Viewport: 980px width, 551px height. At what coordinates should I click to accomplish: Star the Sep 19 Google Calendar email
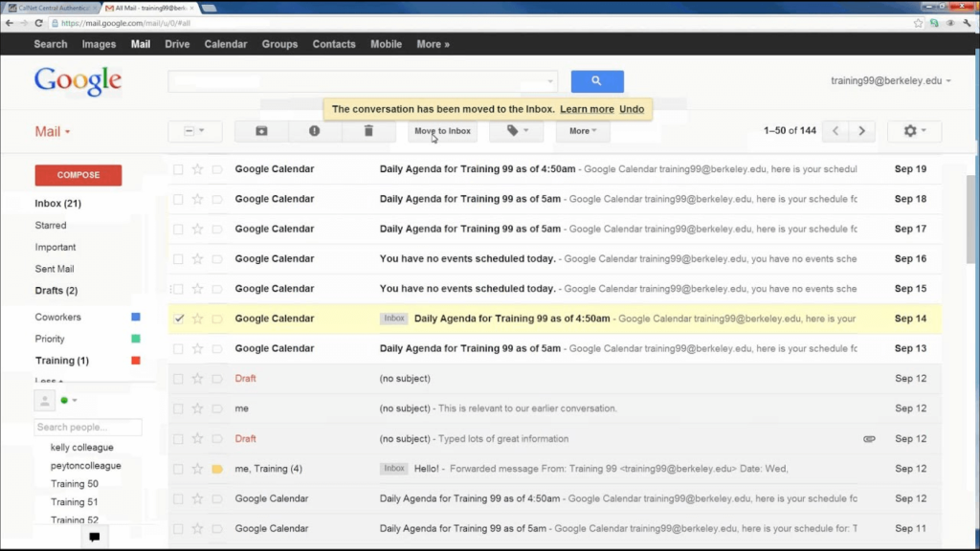198,169
